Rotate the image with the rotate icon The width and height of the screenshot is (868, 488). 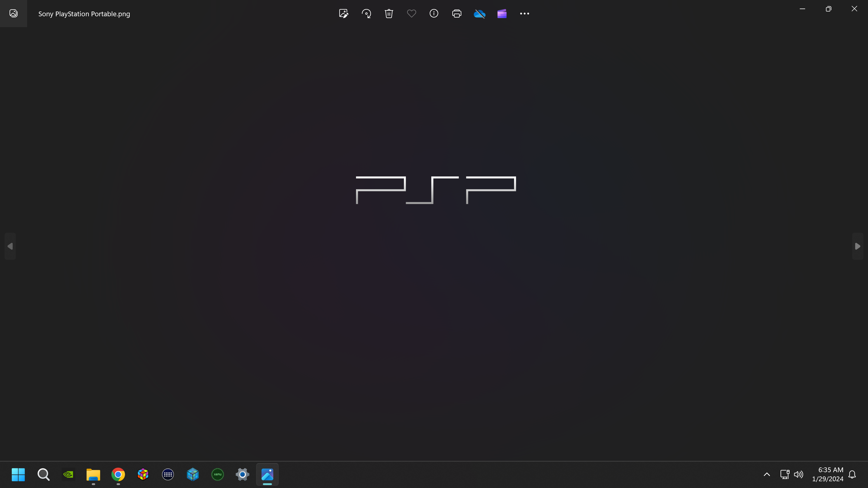(x=366, y=14)
